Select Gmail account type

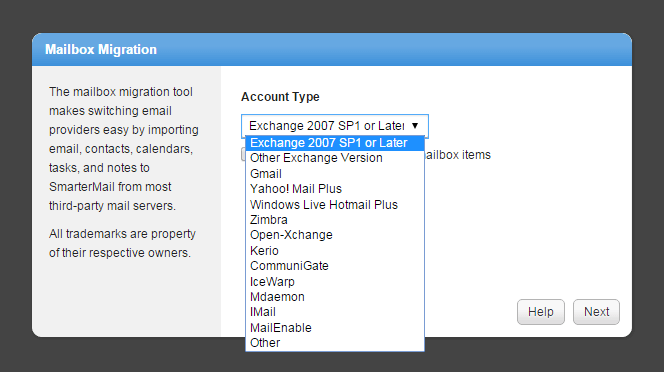(x=335, y=174)
